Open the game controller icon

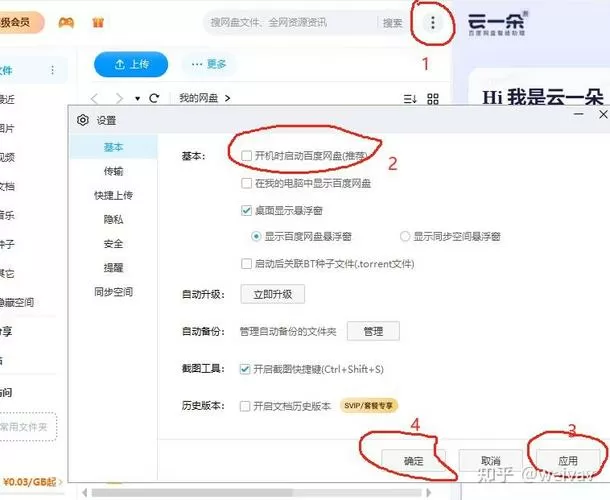pos(66,23)
